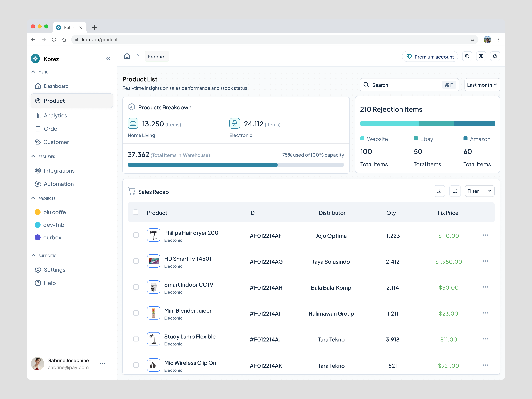Click the Premium account button
The width and height of the screenshot is (532, 399).
click(x=430, y=56)
